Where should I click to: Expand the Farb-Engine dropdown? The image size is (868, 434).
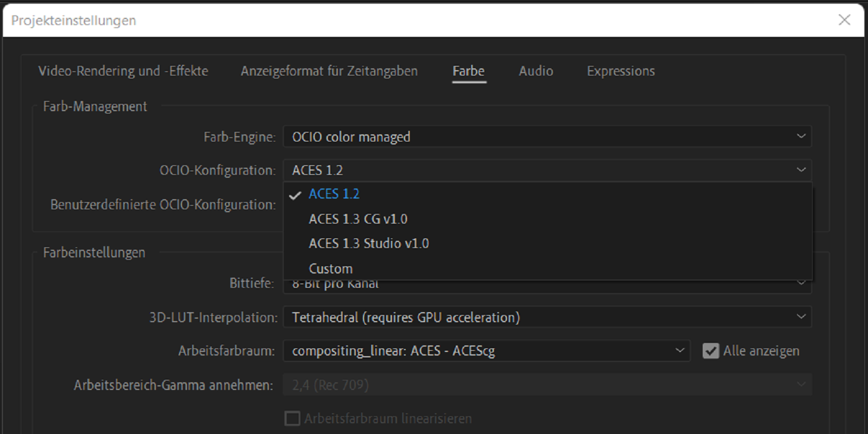tap(547, 137)
